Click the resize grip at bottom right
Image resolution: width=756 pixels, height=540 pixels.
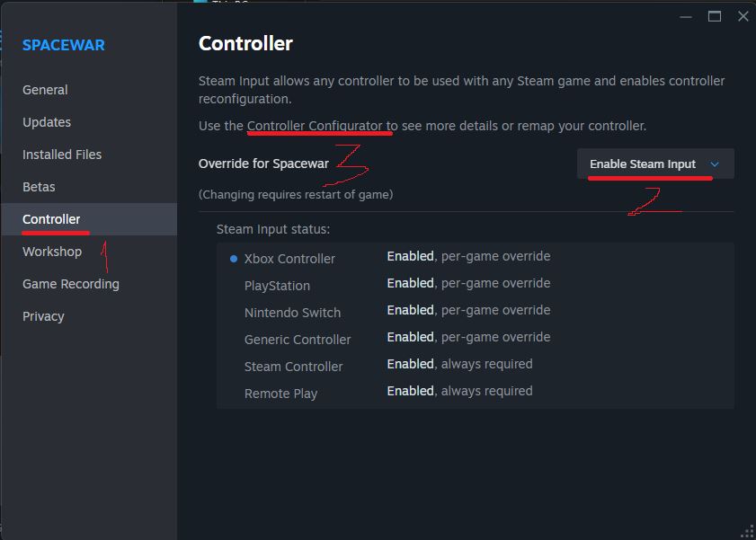pos(748,532)
